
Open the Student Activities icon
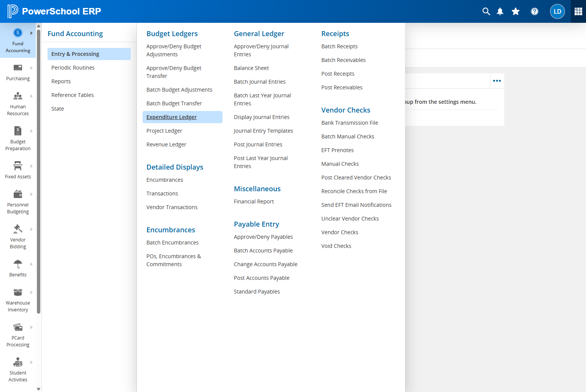(x=18, y=362)
